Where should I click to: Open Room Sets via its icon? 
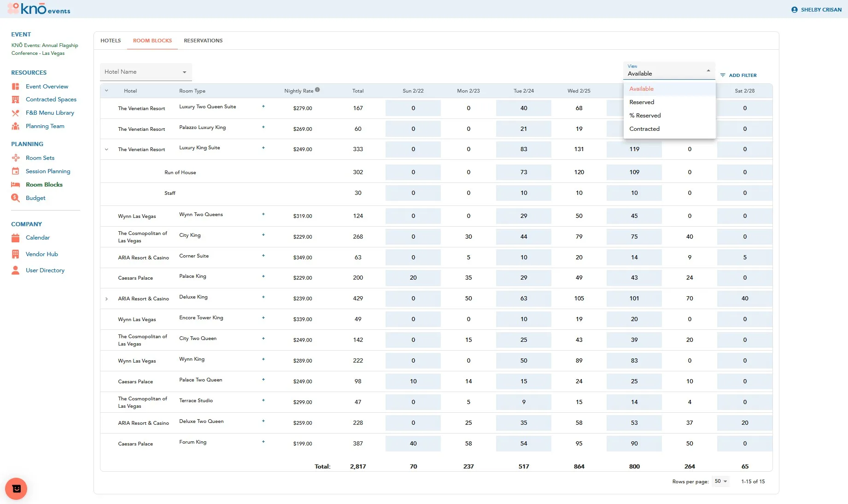15,158
